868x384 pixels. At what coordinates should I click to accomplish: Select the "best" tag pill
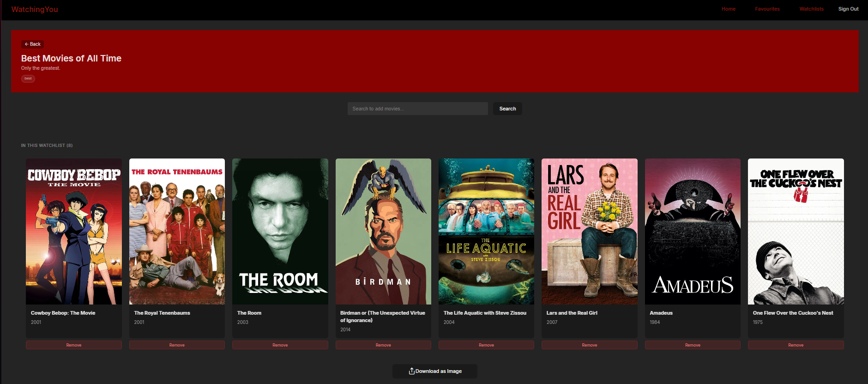pos(28,79)
